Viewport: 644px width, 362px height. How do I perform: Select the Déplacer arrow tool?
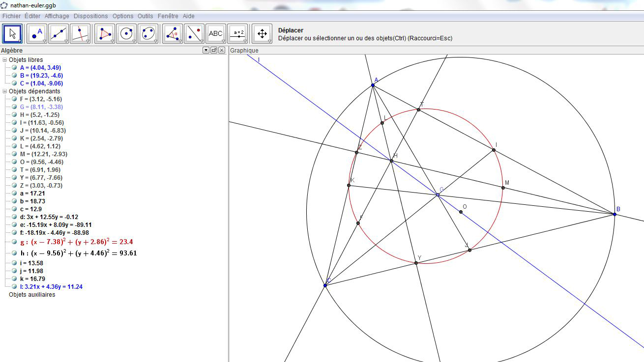tap(12, 33)
